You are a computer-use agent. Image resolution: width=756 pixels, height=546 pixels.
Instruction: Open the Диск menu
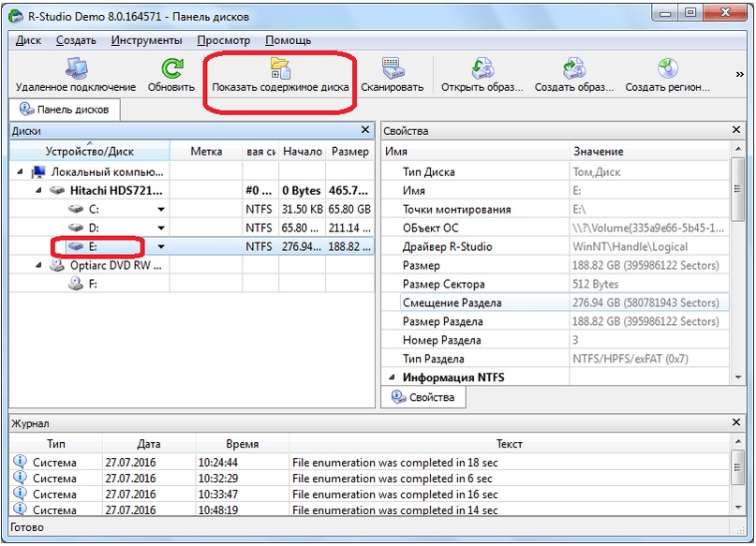28,40
